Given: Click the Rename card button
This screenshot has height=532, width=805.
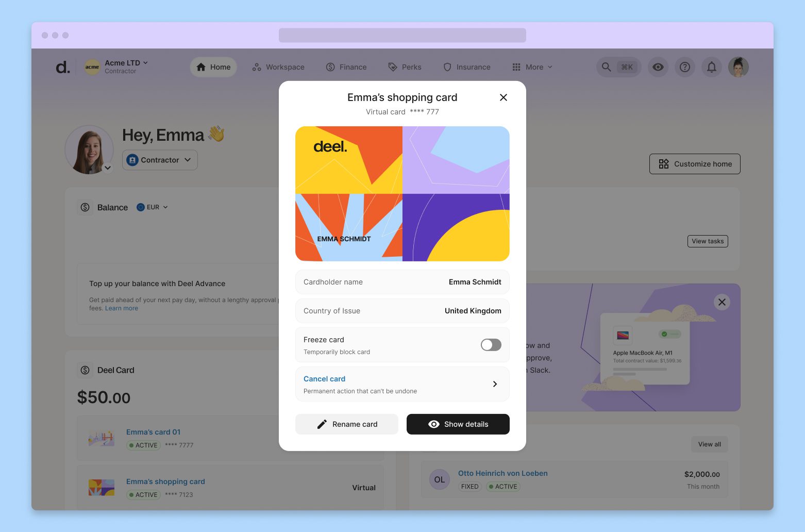Looking at the screenshot, I should coord(347,424).
